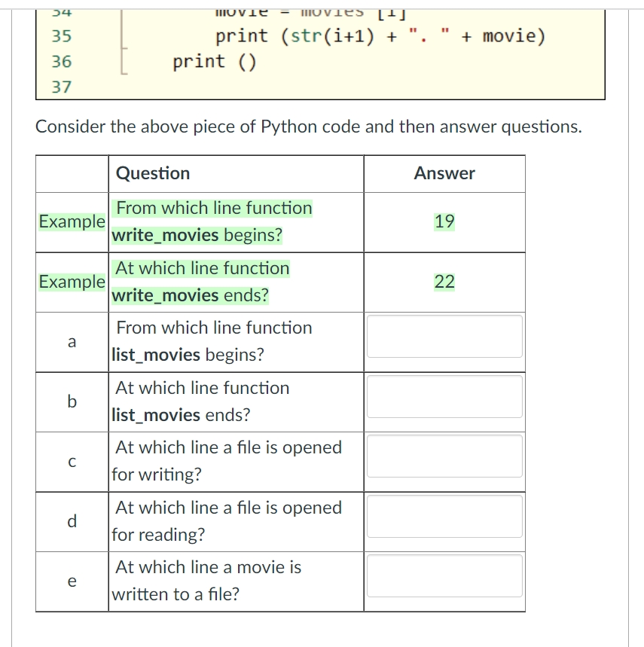Click the row label d in the table
The image size is (644, 647).
click(72, 521)
